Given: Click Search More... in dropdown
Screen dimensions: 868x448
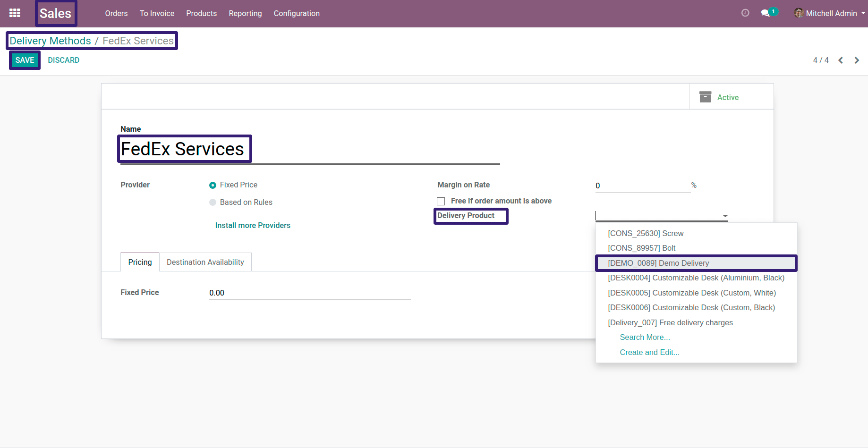Looking at the screenshot, I should [645, 337].
